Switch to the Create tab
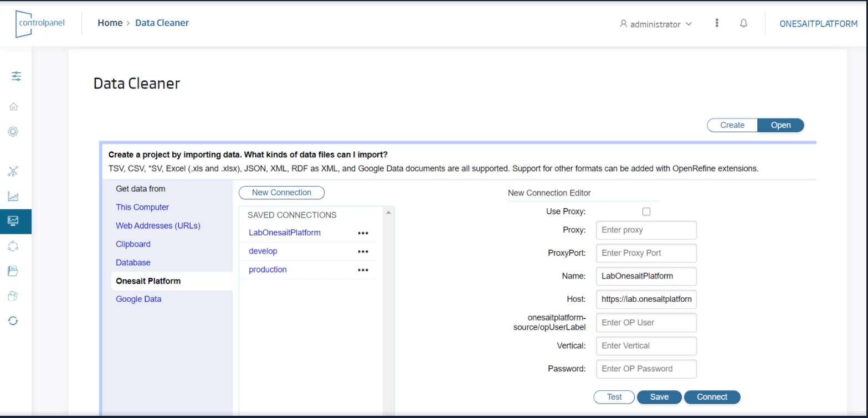868x418 pixels. [x=732, y=125]
